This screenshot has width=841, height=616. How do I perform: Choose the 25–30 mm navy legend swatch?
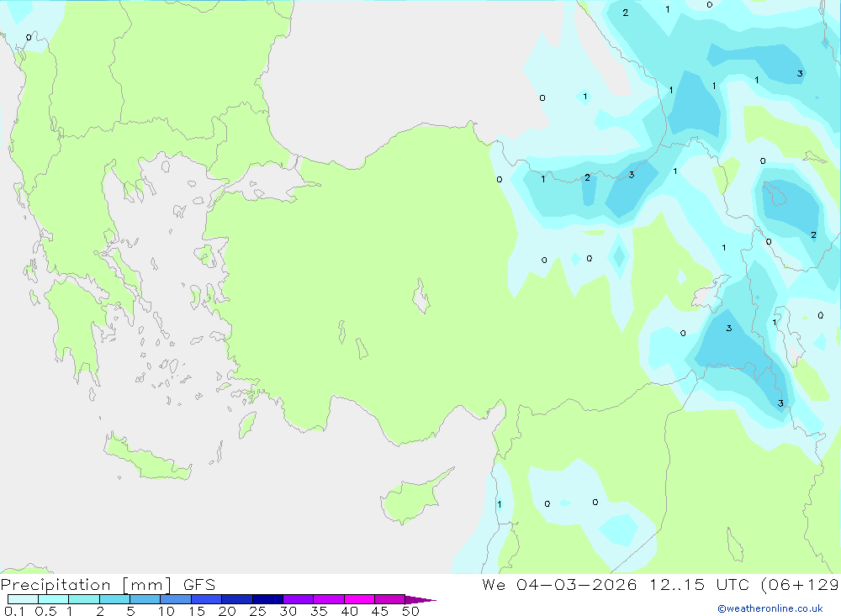point(267,599)
